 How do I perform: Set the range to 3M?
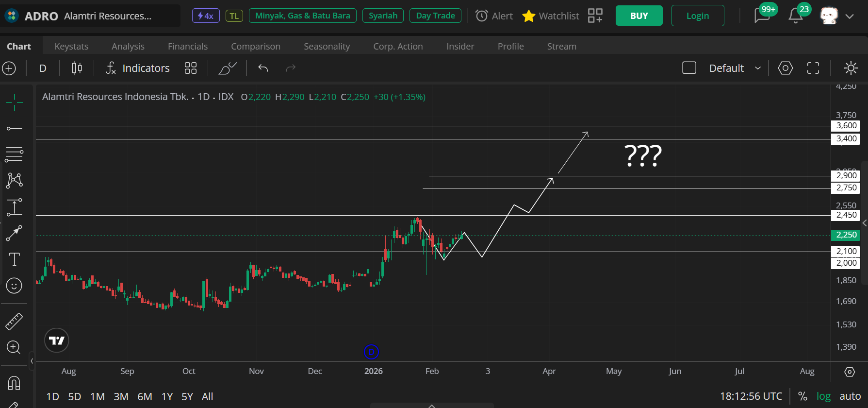121,397
